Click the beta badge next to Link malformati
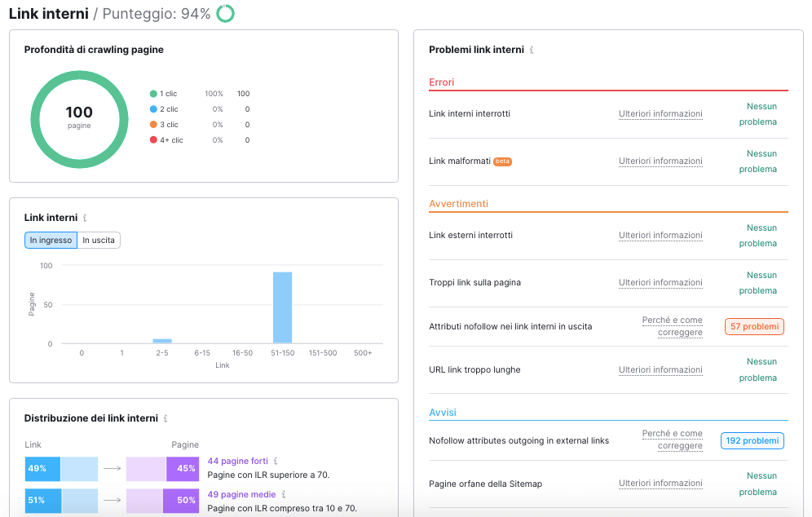Image resolution: width=812 pixels, height=517 pixels. click(x=502, y=161)
